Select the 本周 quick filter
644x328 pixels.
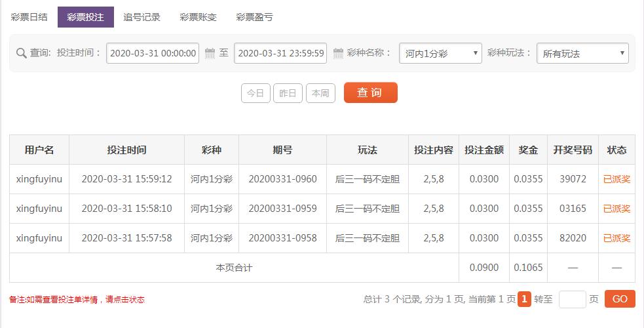(320, 93)
